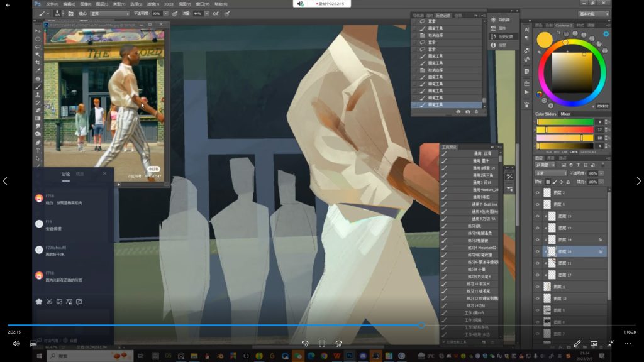Viewport: 644px width, 362px height.
Task: Click the Coolorus settings gear icon
Action: 606,34
